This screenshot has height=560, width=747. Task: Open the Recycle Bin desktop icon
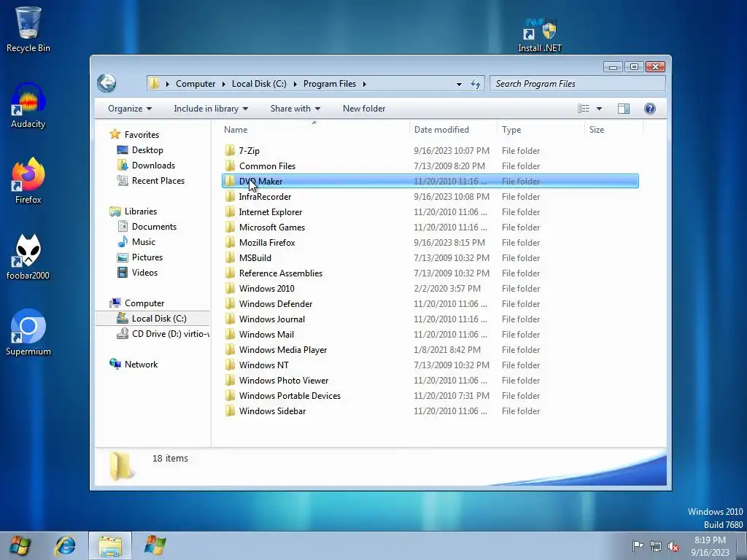[28, 29]
